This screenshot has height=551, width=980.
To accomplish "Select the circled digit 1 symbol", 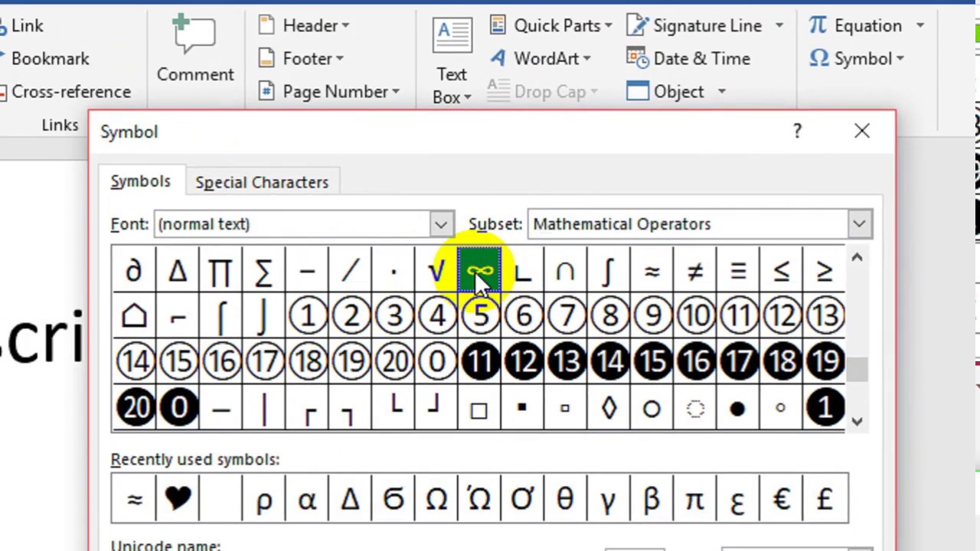I will (x=307, y=316).
